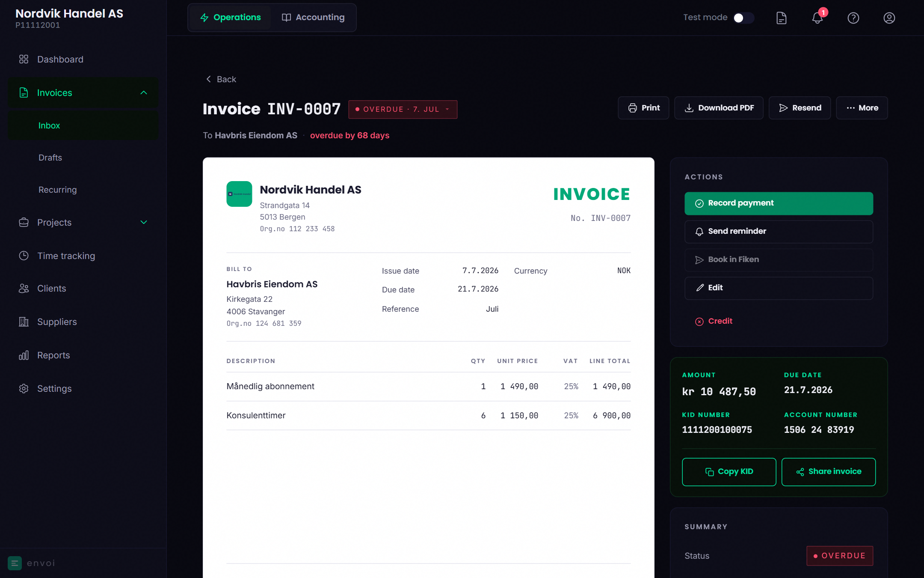Open Time tracking page
This screenshot has width=924, height=578.
point(83,256)
